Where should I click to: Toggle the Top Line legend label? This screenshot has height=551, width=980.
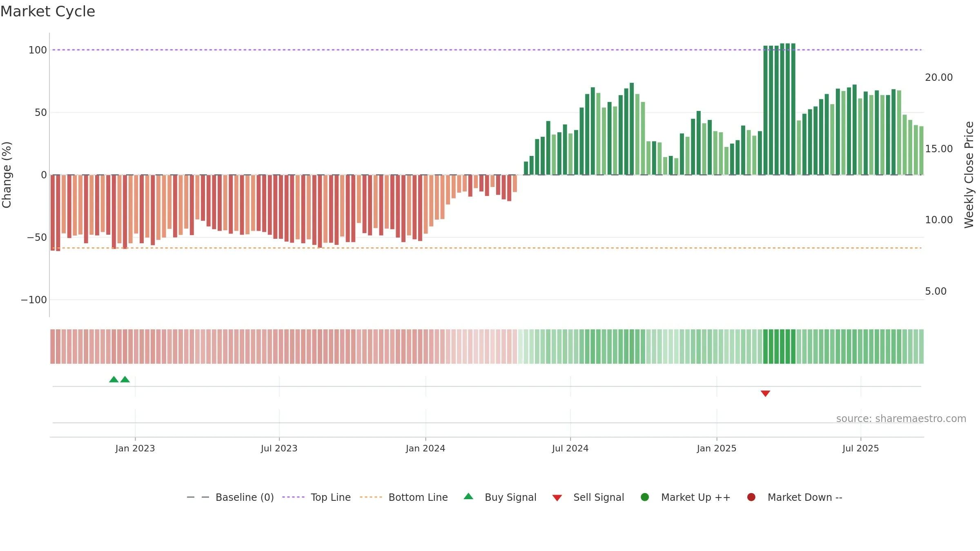pos(331,498)
